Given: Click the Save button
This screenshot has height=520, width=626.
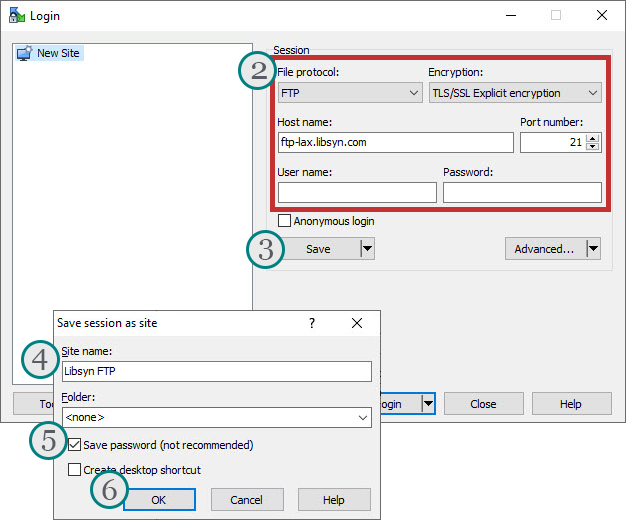Looking at the screenshot, I should pos(318,249).
